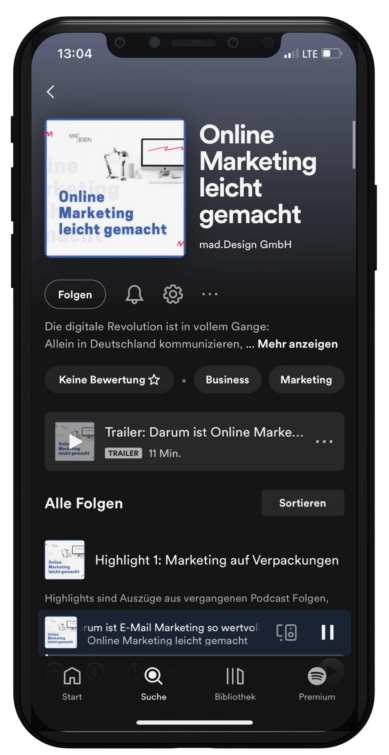This screenshot has width=389, height=755.
Task: Toggle the Folgen follow button
Action: [75, 294]
